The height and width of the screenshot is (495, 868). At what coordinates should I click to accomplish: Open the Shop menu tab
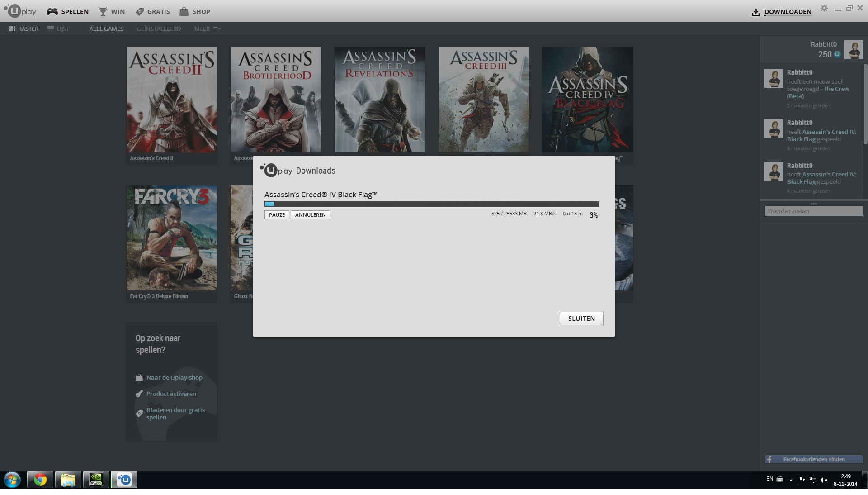(x=194, y=11)
